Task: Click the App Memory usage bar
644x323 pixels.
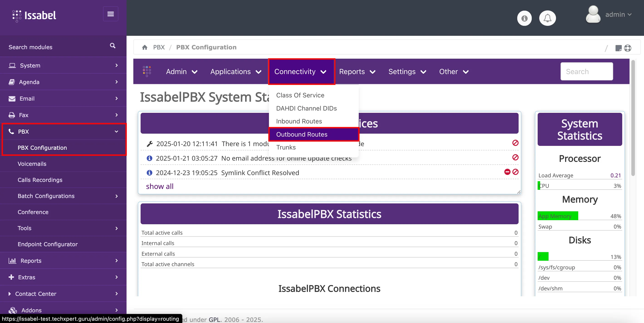Action: pyautogui.click(x=558, y=216)
